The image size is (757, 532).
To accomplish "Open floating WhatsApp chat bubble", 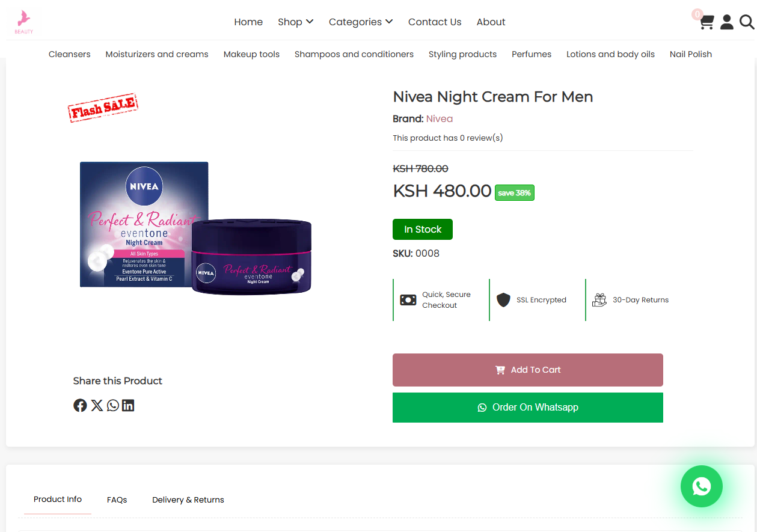I will pos(701,486).
